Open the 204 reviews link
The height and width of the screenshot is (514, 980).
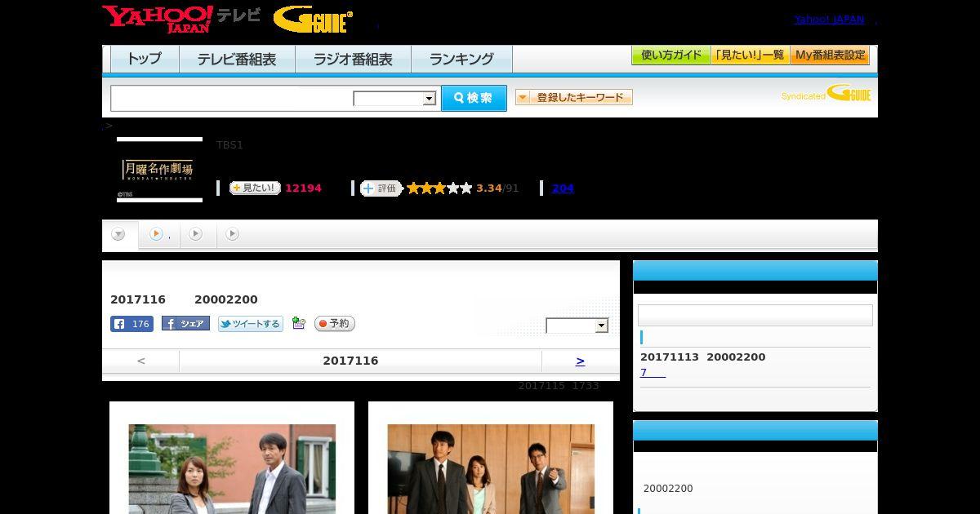563,188
